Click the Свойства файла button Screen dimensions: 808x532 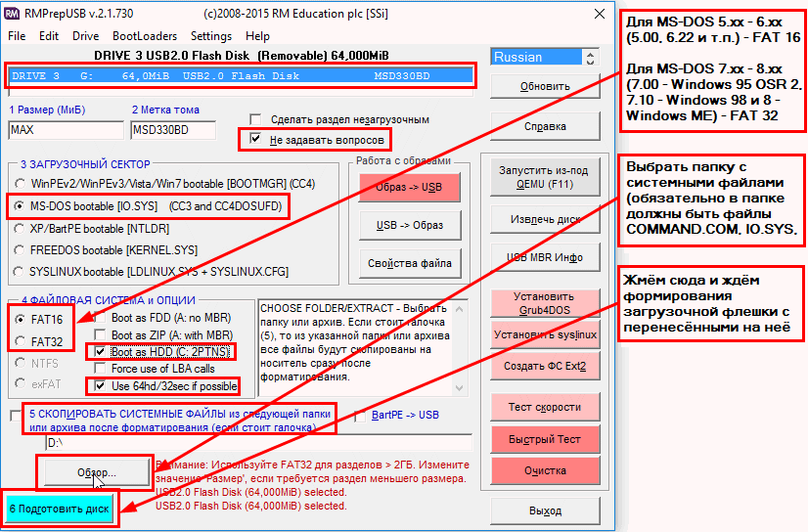(409, 263)
